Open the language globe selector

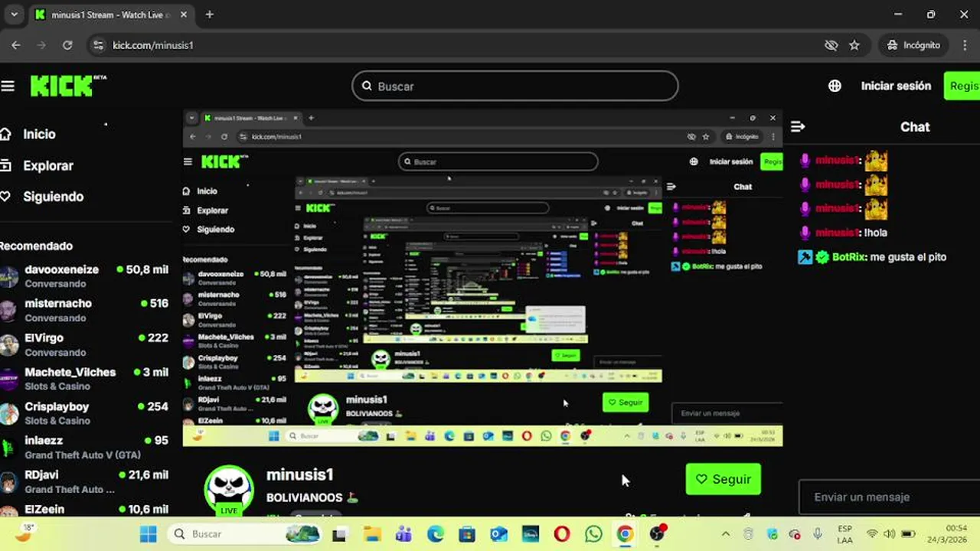pyautogui.click(x=835, y=86)
